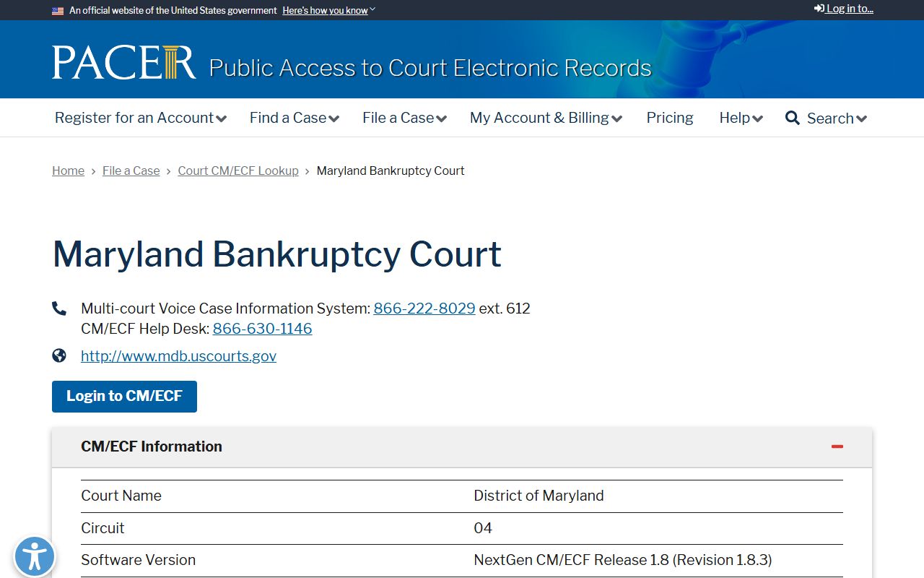Open Court CM/ECF Lookup breadcrumb
Viewport: 924px width, 578px height.
point(238,171)
